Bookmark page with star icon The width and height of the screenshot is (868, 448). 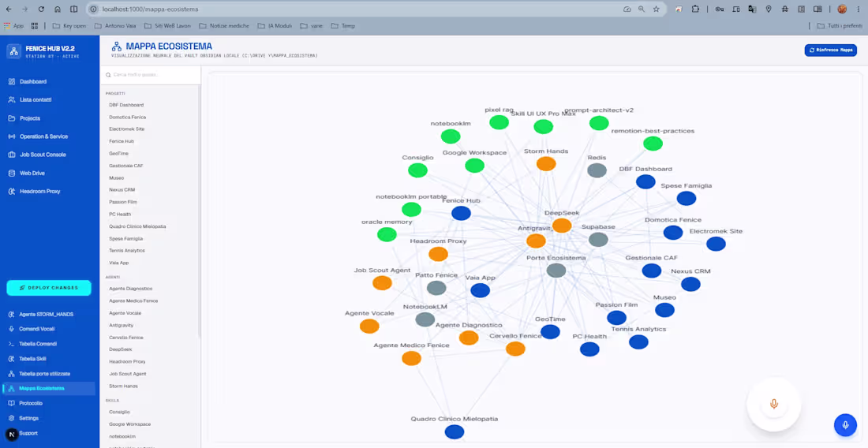[x=656, y=9]
